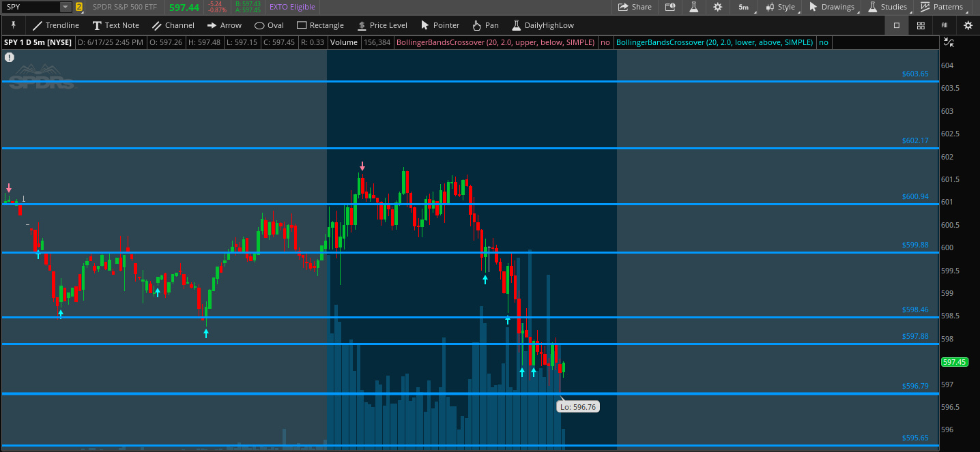Image resolution: width=980 pixels, height=452 pixels.
Task: Select the $600.94 price level label
Action: pyautogui.click(x=915, y=196)
